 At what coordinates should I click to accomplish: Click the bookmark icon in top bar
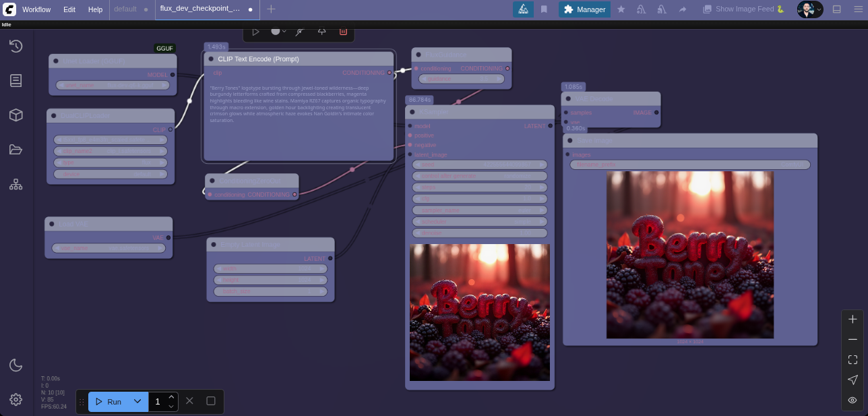tap(544, 9)
